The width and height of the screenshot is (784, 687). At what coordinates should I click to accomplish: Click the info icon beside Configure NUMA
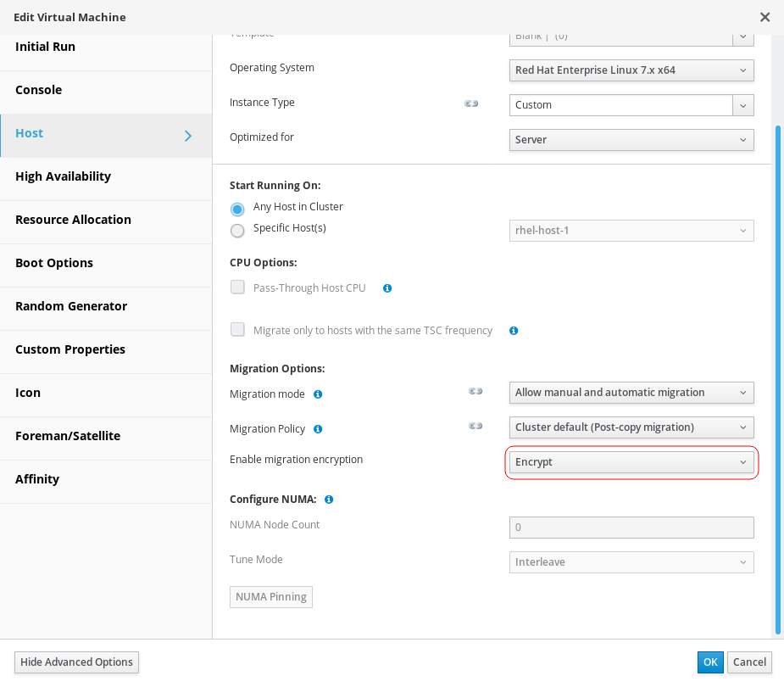pyautogui.click(x=329, y=500)
